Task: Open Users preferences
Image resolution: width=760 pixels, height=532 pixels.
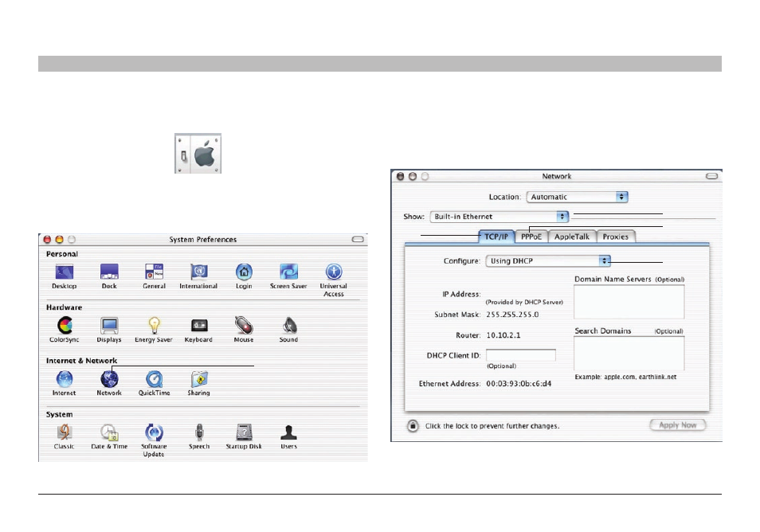Action: click(x=289, y=432)
